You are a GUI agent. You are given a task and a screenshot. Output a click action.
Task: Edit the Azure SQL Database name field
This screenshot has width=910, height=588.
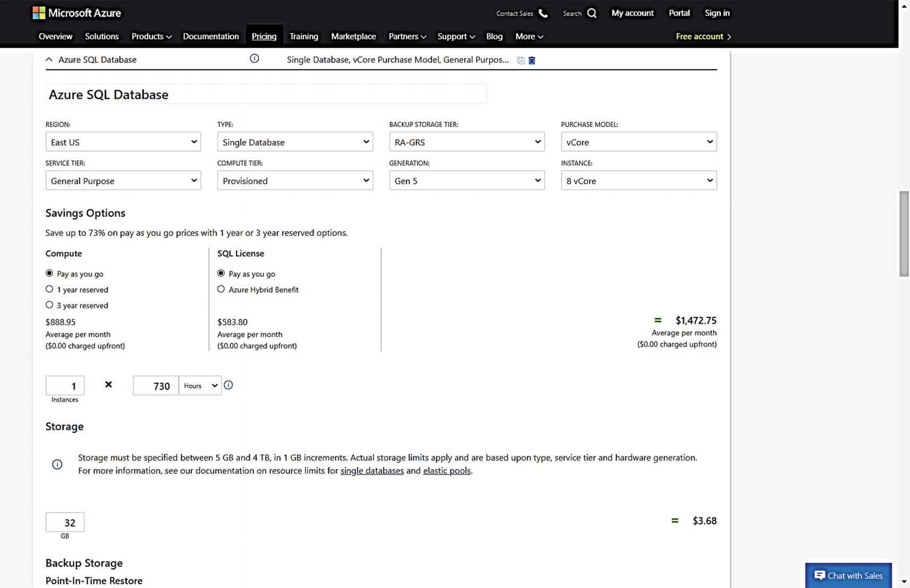(x=266, y=94)
